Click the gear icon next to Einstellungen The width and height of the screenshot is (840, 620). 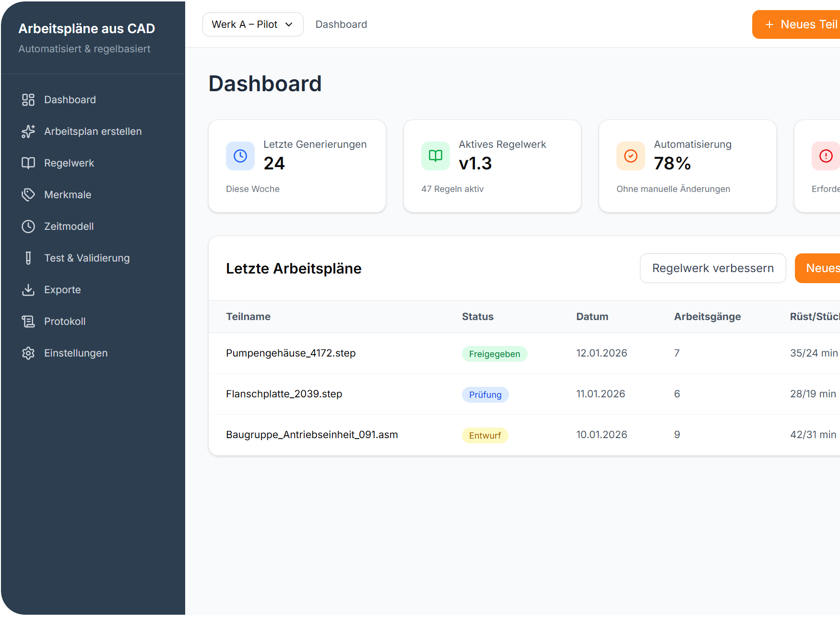pos(28,353)
